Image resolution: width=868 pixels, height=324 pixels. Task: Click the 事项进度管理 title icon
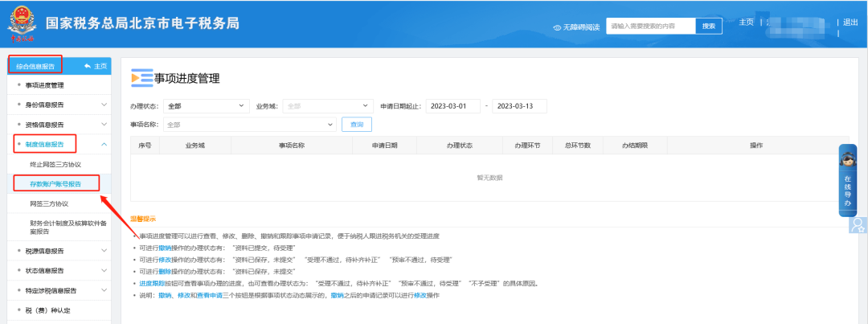click(141, 78)
